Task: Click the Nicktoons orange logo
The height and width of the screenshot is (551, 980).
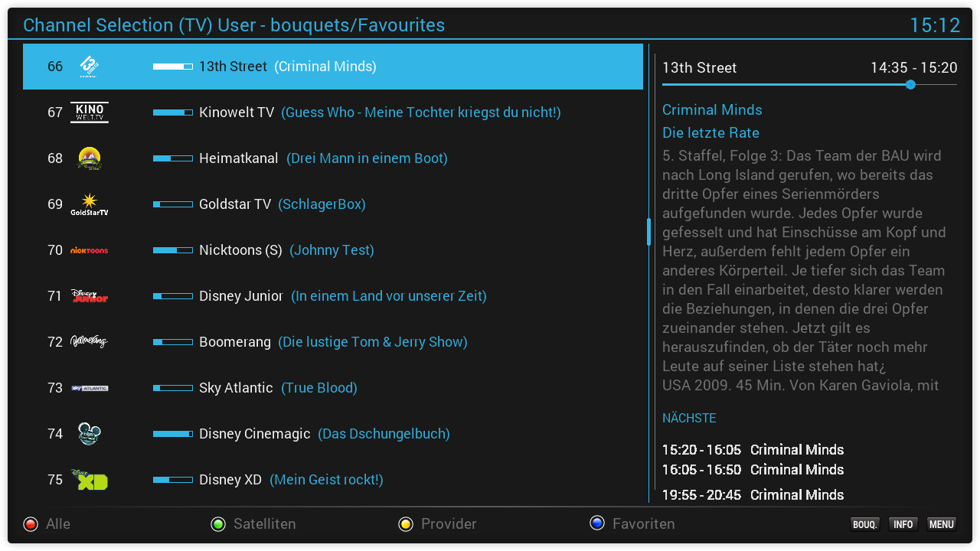Action: 90,250
